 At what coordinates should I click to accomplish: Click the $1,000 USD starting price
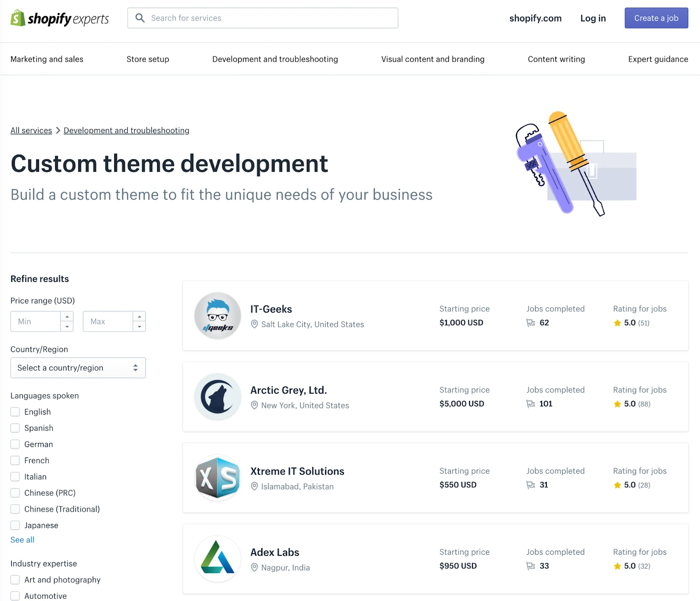pyautogui.click(x=462, y=323)
